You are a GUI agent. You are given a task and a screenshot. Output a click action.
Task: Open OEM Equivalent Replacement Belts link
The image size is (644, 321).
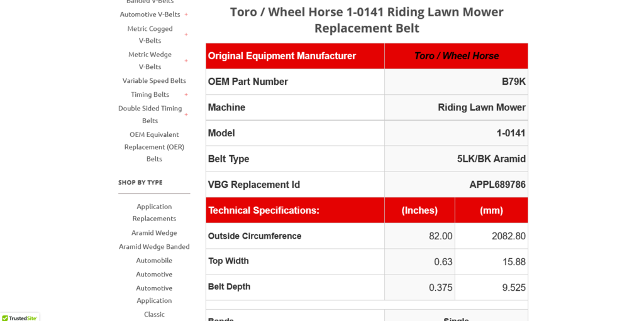(154, 146)
